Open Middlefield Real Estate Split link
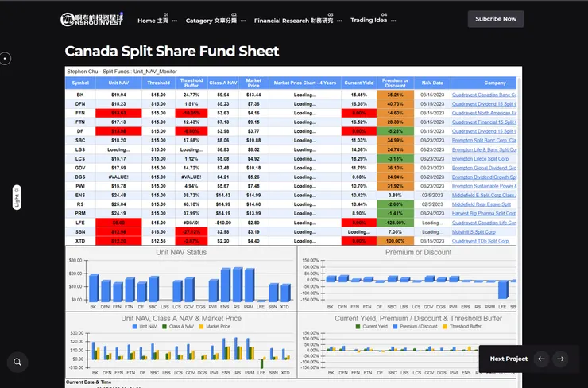This screenshot has width=588, height=388. 481,204
